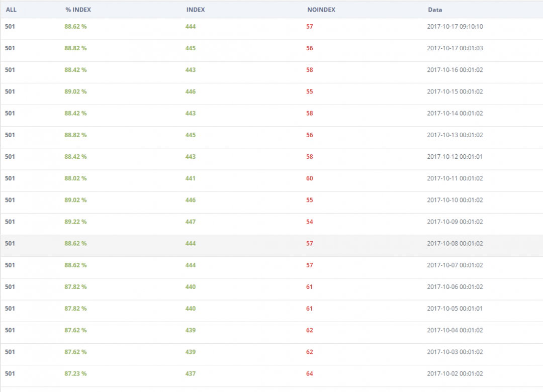Click the NOINDEX value 64 in bottom row

[x=309, y=373]
